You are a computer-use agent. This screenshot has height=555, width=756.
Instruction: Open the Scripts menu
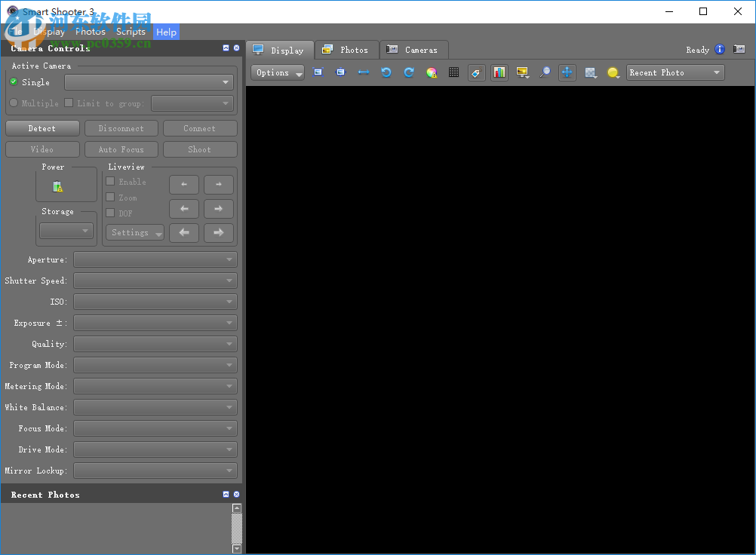click(131, 32)
